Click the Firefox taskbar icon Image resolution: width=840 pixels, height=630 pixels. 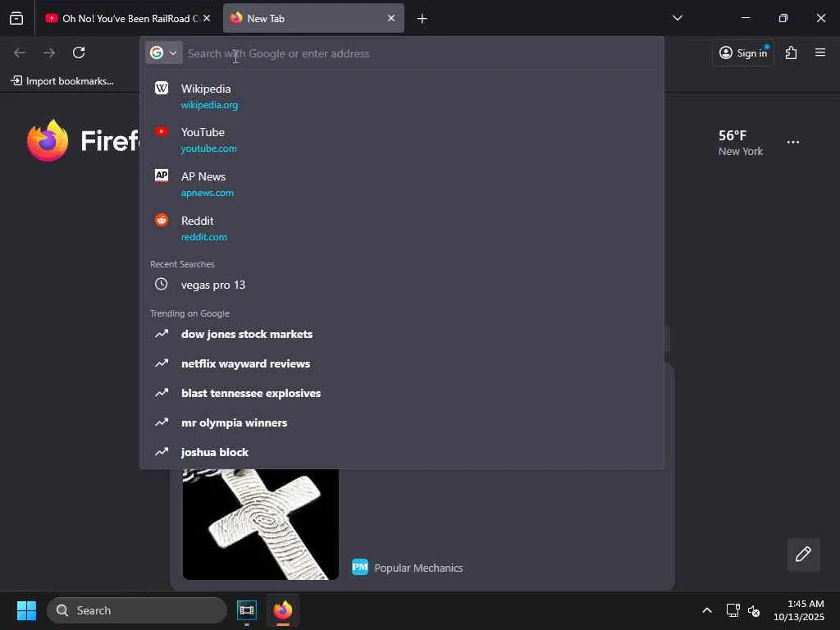(x=283, y=610)
